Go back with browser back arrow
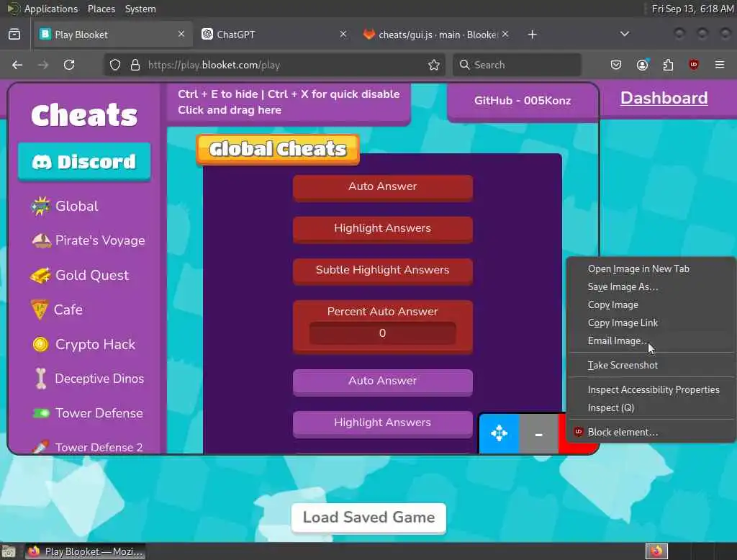The width and height of the screenshot is (737, 560). coord(17,65)
